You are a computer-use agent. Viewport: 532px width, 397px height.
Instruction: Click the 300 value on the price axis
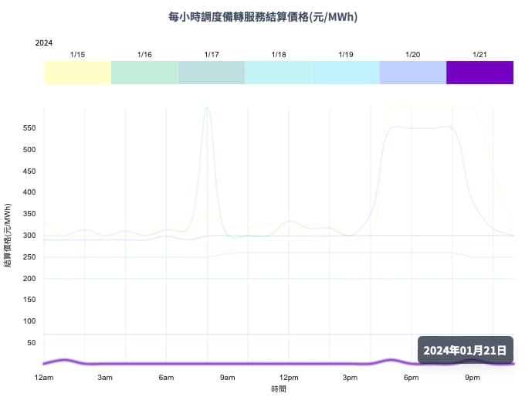pos(29,236)
